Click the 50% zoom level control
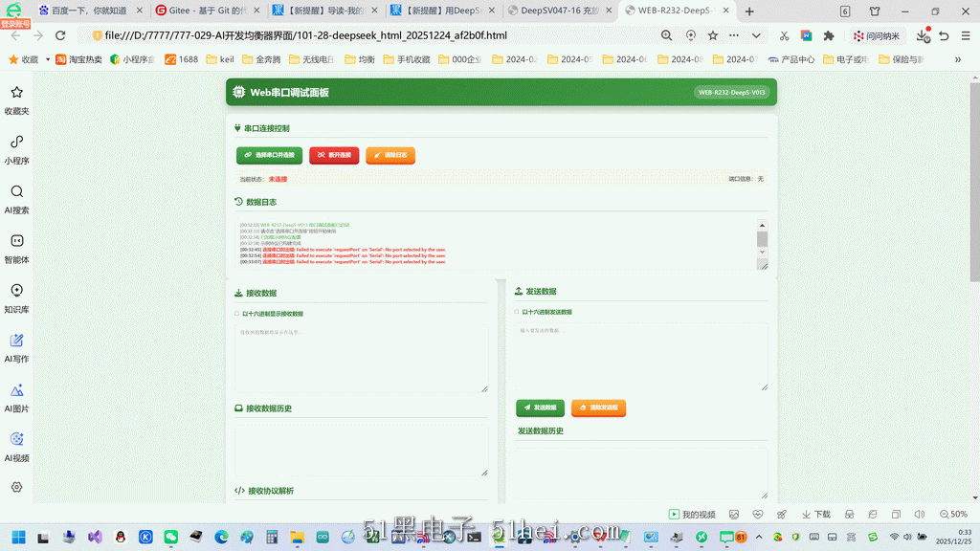 tap(953, 514)
